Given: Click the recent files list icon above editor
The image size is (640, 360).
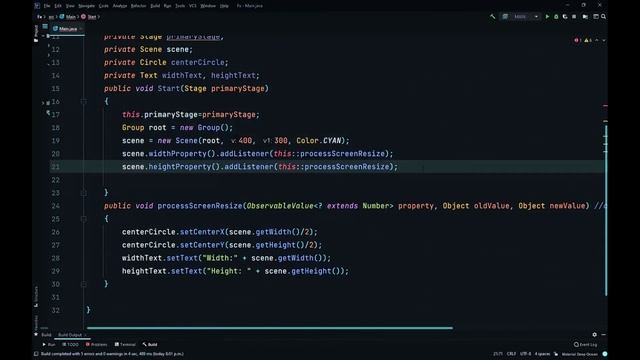Looking at the screenshot, I should click(45, 27).
